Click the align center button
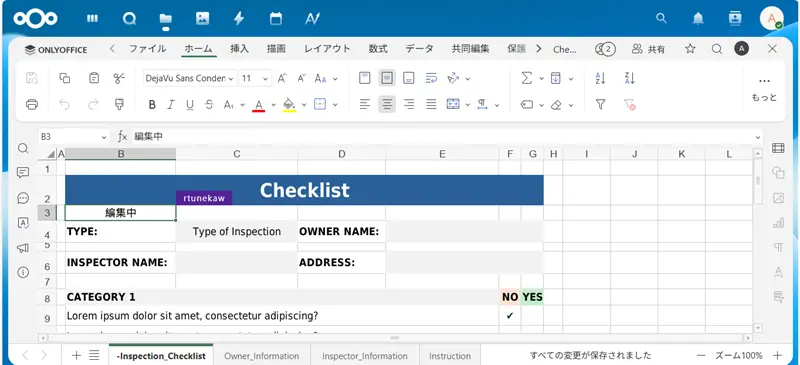Screen dimensions: 800x365 tap(387, 105)
